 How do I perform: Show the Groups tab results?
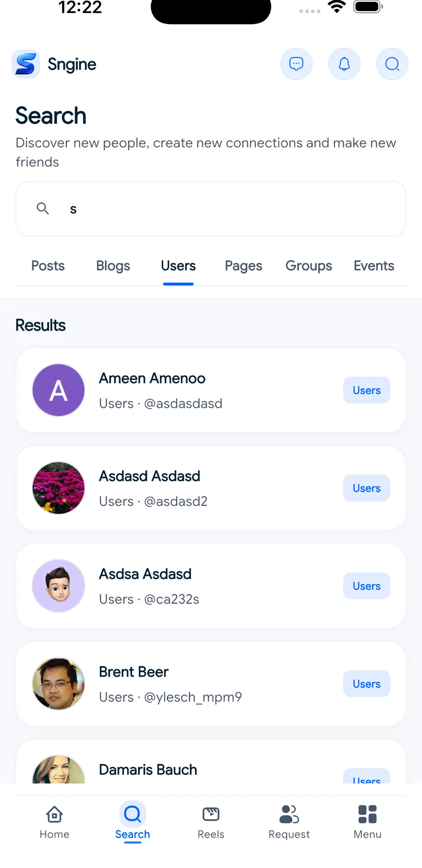click(x=309, y=266)
